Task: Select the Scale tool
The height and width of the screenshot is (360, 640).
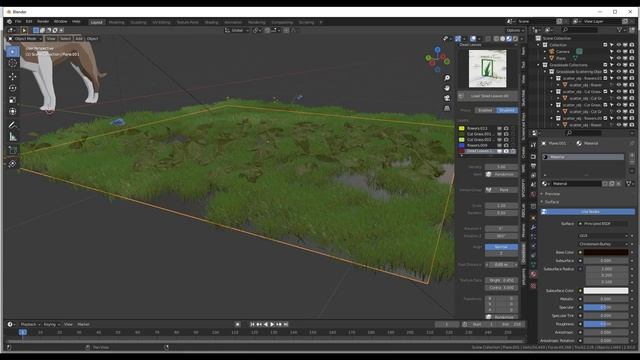Action: tap(13, 100)
